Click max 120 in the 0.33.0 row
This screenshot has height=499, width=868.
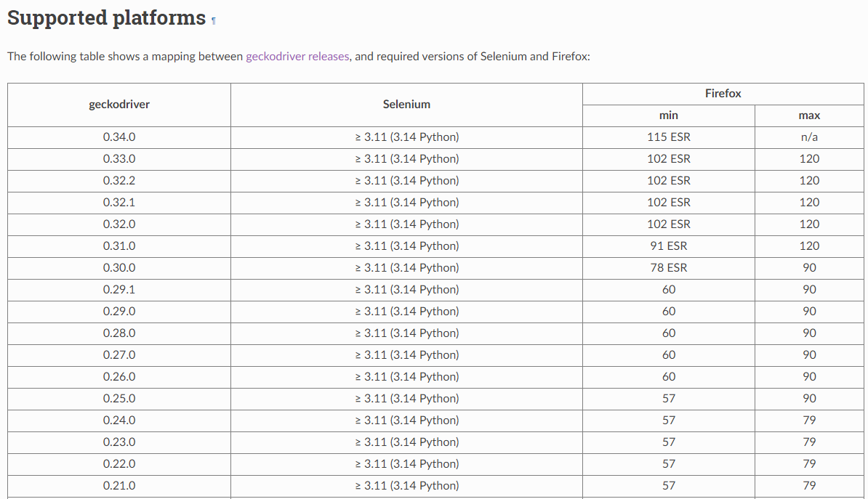point(809,159)
